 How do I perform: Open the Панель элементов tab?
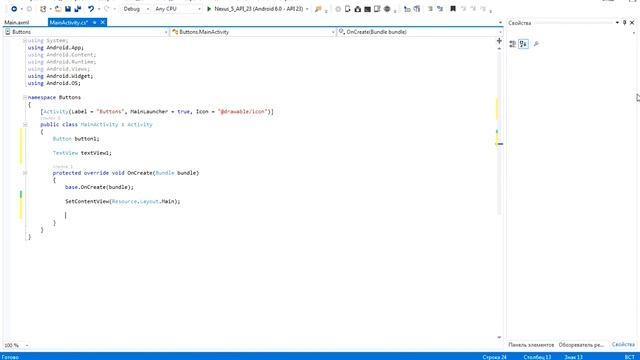(x=531, y=345)
